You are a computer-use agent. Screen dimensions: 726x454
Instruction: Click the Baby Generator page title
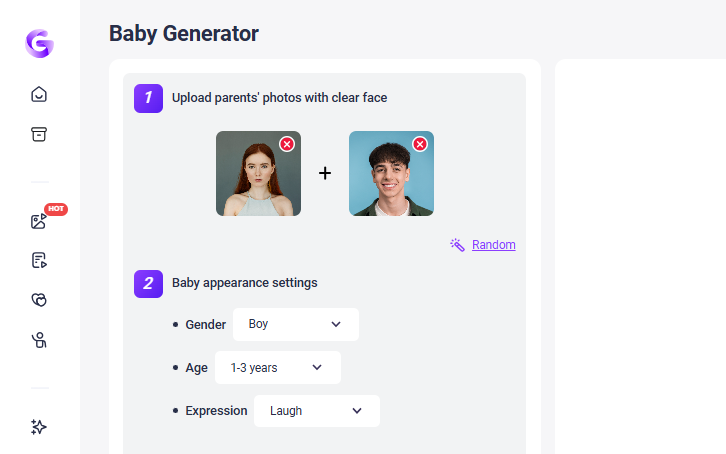click(183, 33)
